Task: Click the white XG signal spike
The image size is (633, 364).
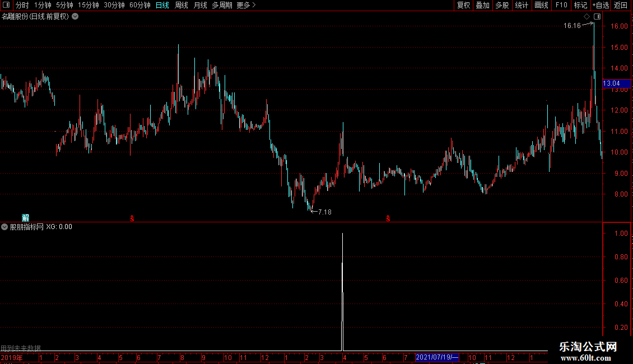Action: point(342,292)
